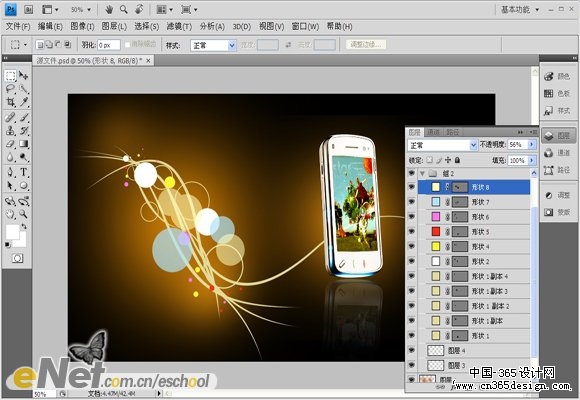Image resolution: width=580 pixels, height=400 pixels.
Task: Open the 颜色 panel button
Action: (557, 76)
